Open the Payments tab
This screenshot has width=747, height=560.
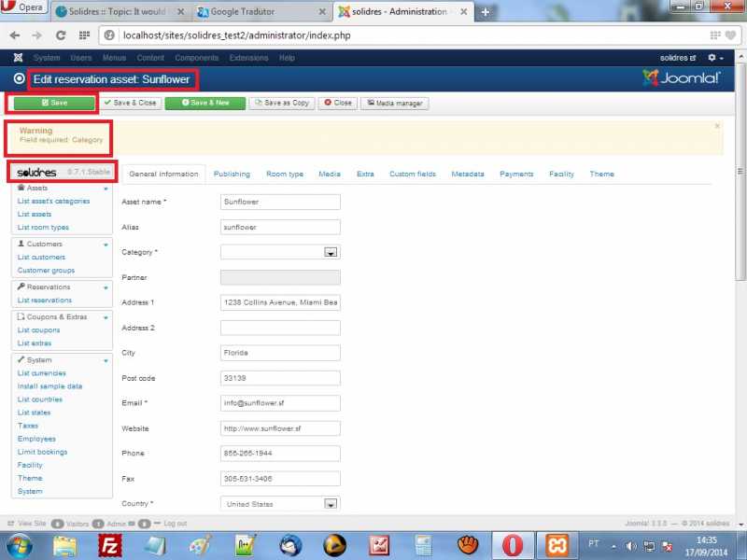[x=516, y=174]
